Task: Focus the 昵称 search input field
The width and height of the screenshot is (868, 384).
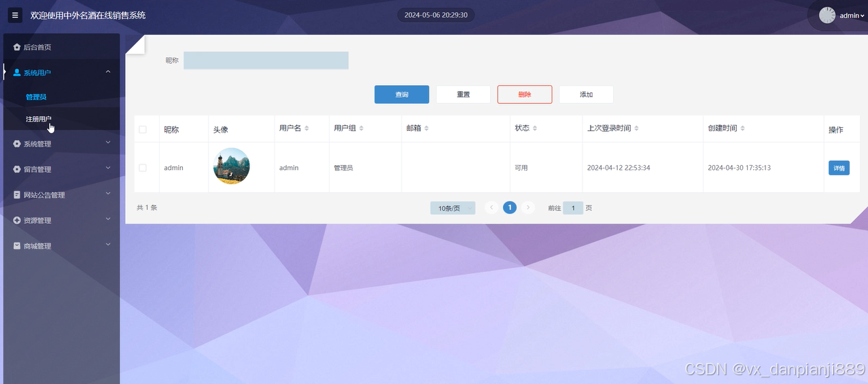Action: click(266, 60)
